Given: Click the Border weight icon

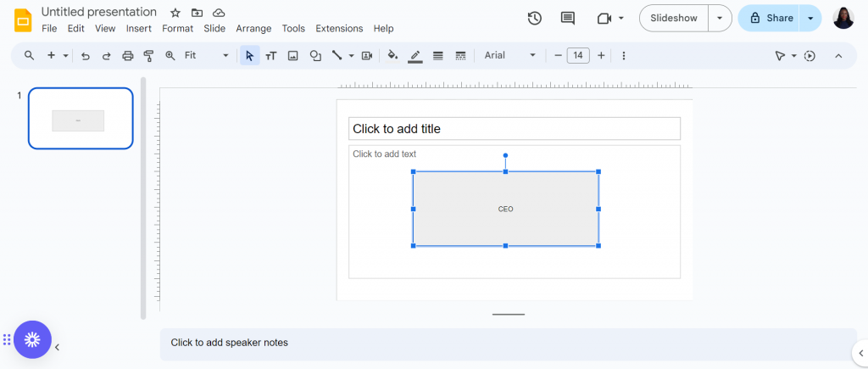Looking at the screenshot, I should click(x=438, y=55).
